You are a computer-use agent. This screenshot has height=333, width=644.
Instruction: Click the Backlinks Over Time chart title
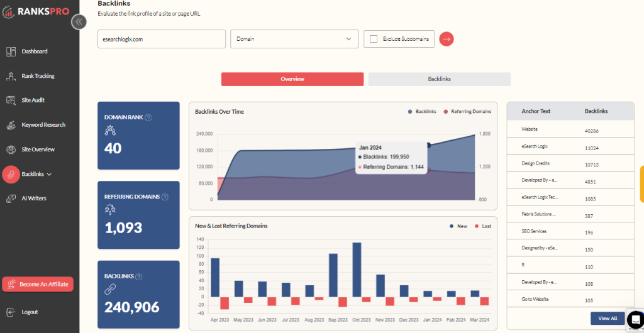point(219,112)
